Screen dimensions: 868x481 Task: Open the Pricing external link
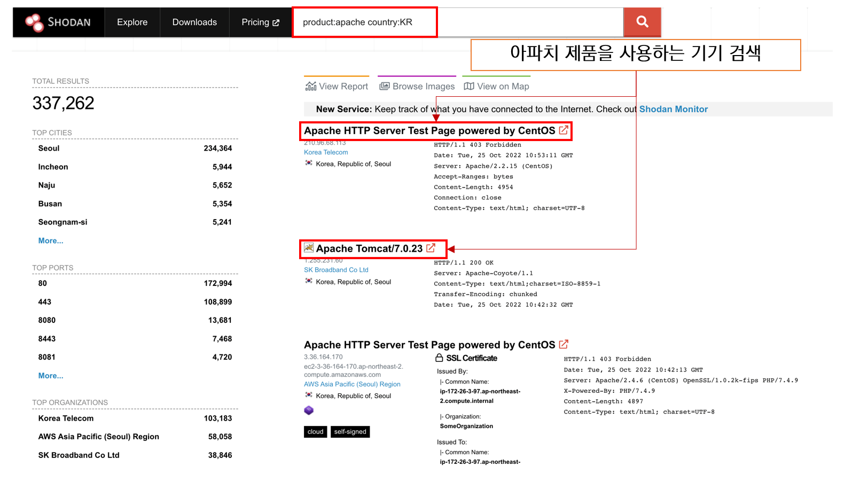(x=261, y=22)
